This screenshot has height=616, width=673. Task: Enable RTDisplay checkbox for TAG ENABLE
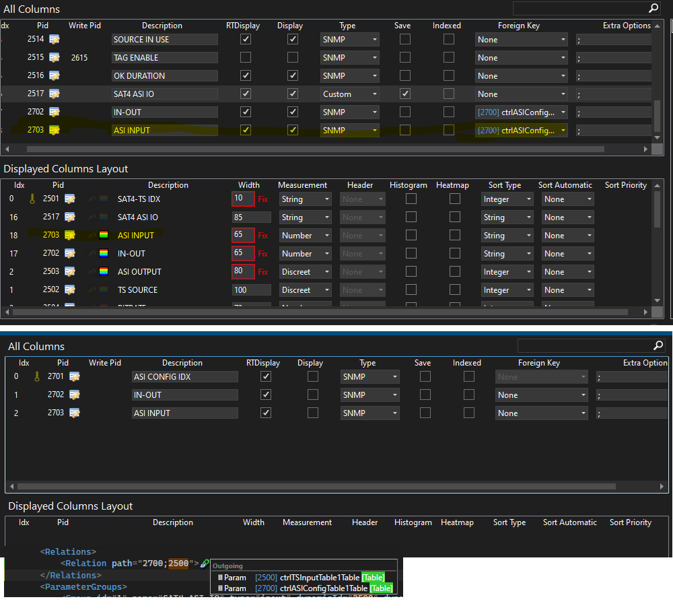click(246, 58)
